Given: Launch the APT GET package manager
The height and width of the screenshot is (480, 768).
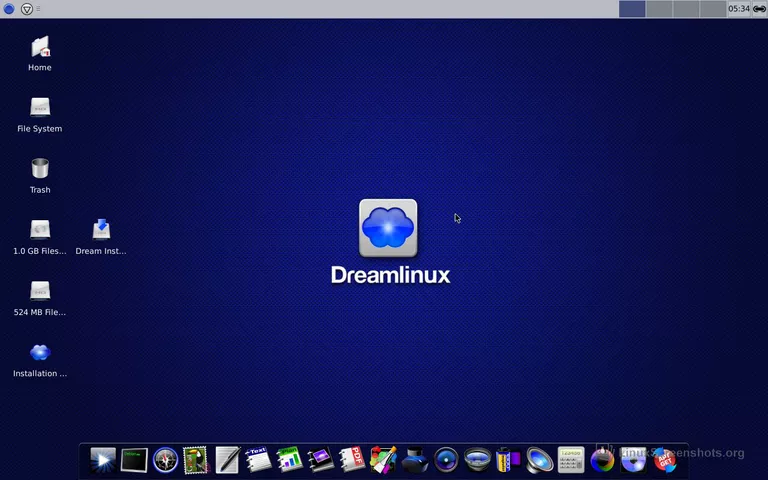Looking at the screenshot, I should 664,460.
